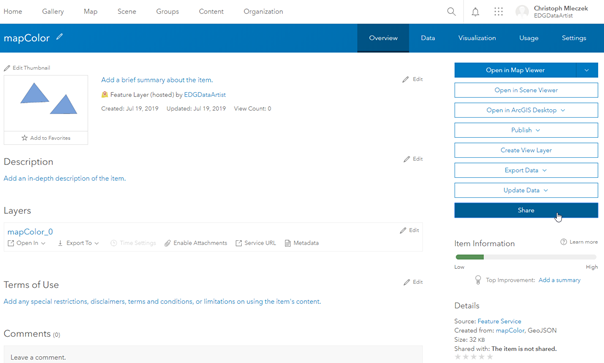Image resolution: width=604 pixels, height=363 pixels.
Task: Click the greyed-out Time Settings option
Action: (x=133, y=243)
